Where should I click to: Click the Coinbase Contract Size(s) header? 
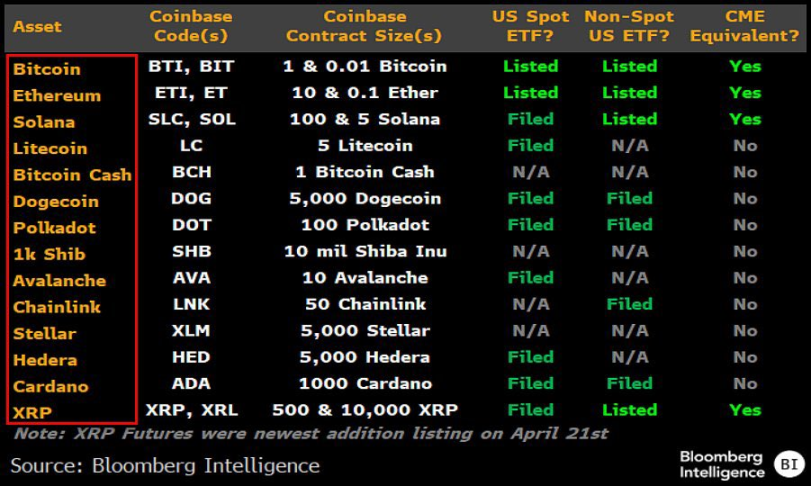tap(364, 26)
